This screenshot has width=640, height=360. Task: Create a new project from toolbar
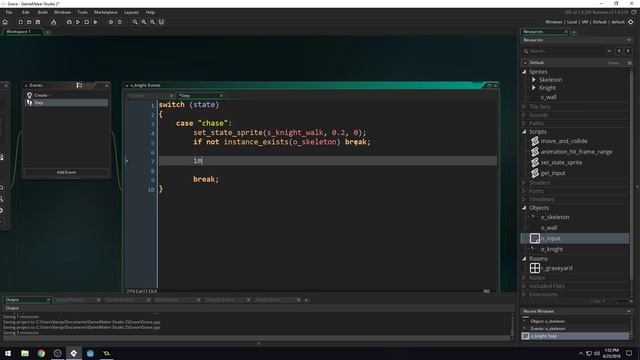pos(20,22)
